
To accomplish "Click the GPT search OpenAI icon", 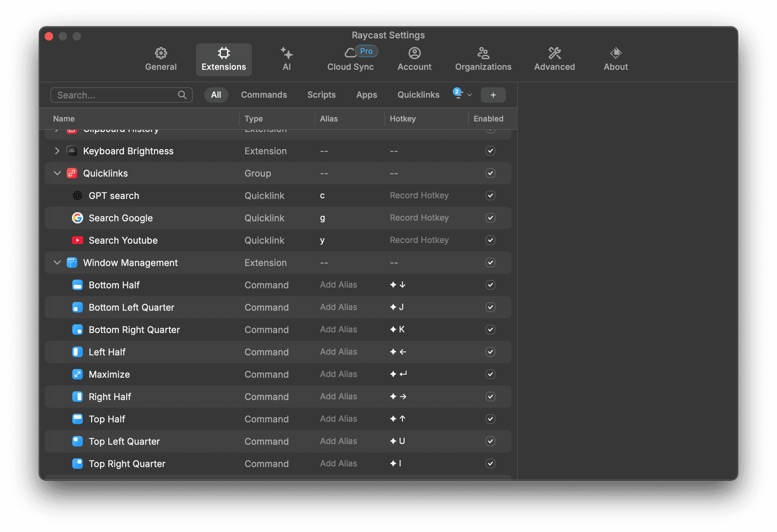I will (x=78, y=195).
